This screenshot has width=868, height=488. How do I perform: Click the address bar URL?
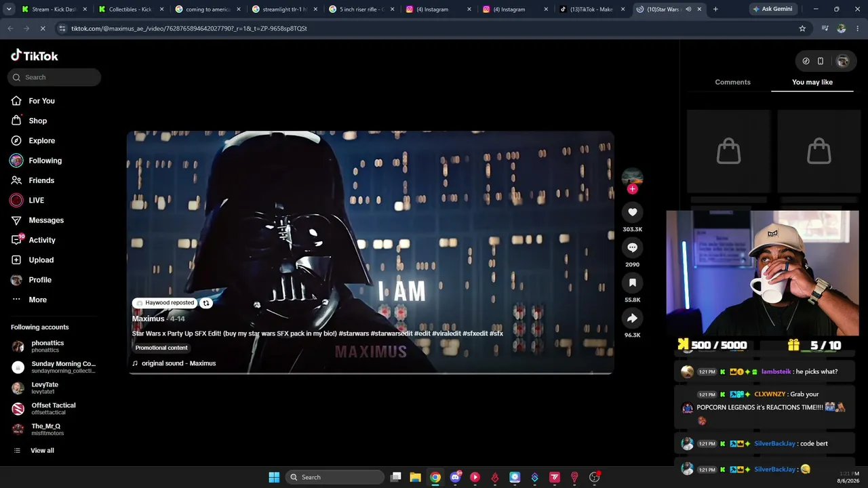pyautogui.click(x=189, y=28)
